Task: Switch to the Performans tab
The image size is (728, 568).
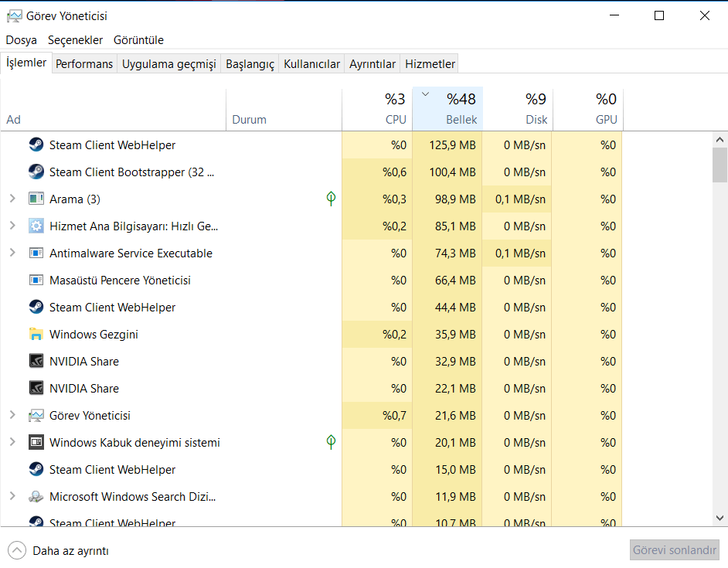Action: (x=84, y=64)
